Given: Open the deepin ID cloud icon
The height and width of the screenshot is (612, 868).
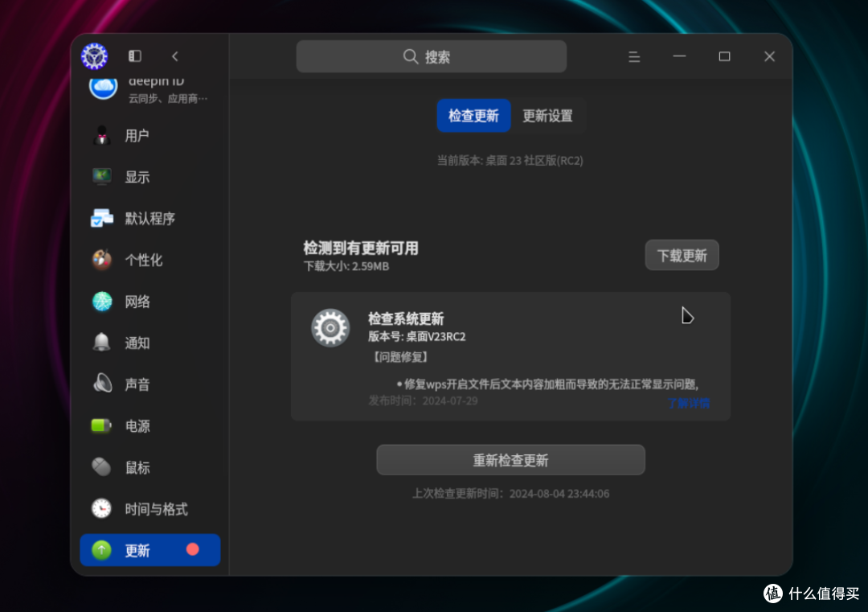Looking at the screenshot, I should click(104, 87).
